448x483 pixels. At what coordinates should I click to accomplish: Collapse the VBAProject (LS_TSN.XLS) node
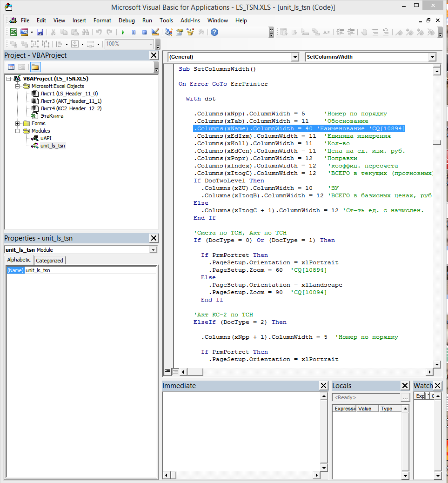pos(9,79)
